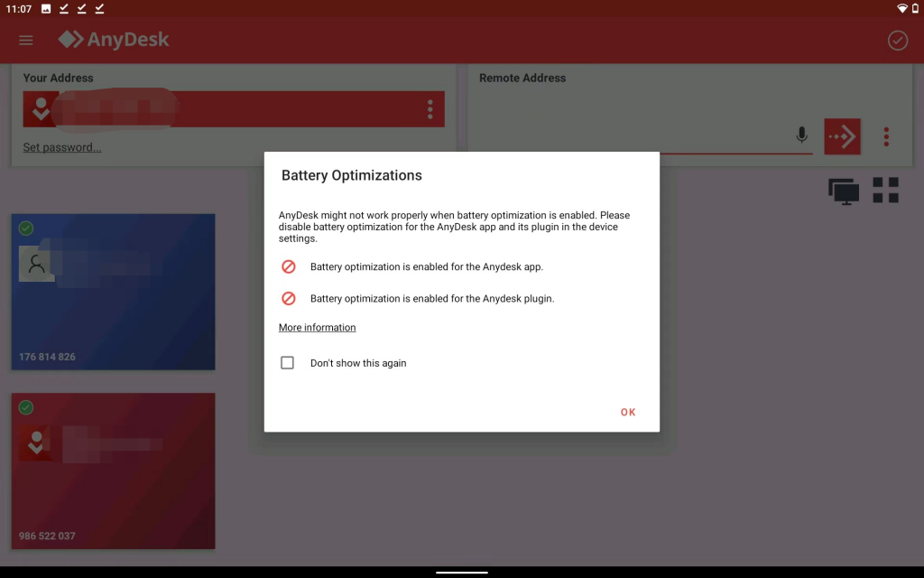
Task: Open the hamburger navigation menu
Action: [25, 40]
